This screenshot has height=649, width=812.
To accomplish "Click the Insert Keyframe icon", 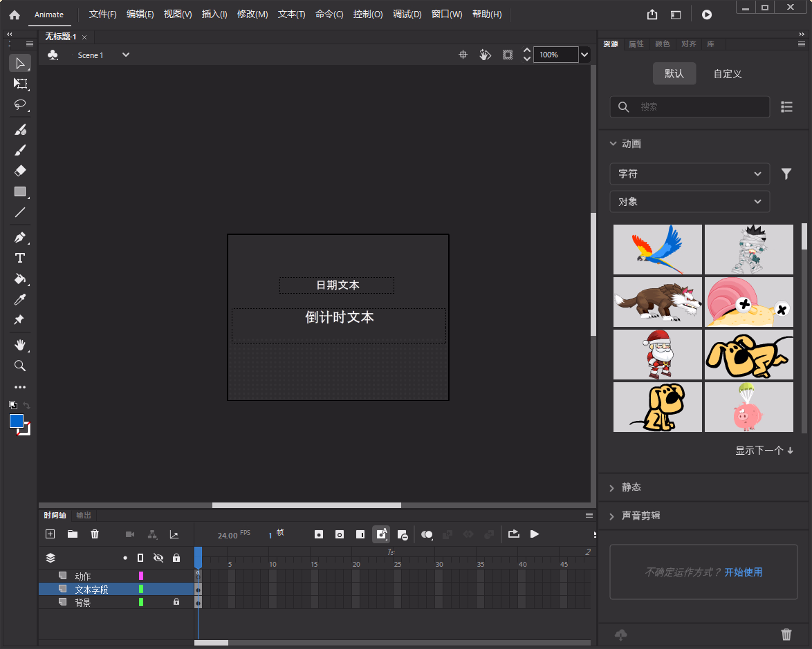I will click(x=319, y=534).
